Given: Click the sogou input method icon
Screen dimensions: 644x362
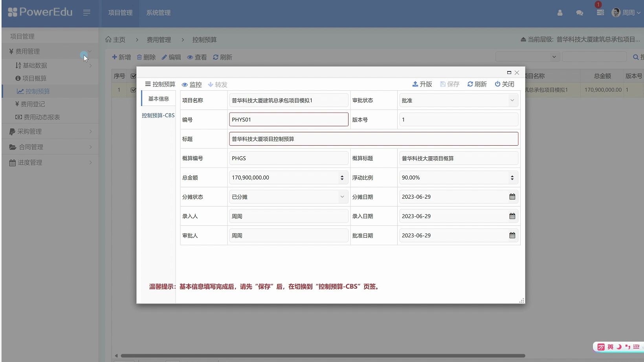Looking at the screenshot, I should click(601, 347).
